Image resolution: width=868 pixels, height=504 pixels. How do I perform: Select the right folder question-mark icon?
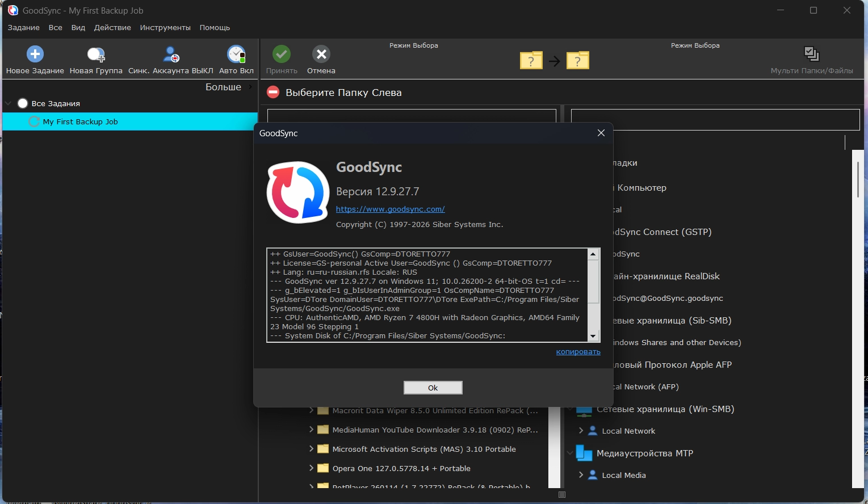578,60
